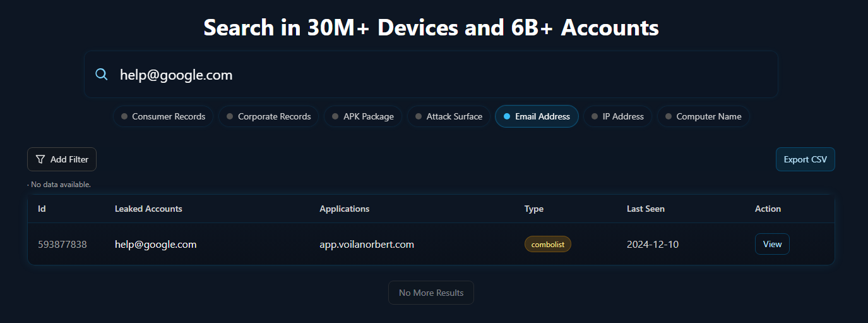Select the Corporate Records search type

point(268,116)
